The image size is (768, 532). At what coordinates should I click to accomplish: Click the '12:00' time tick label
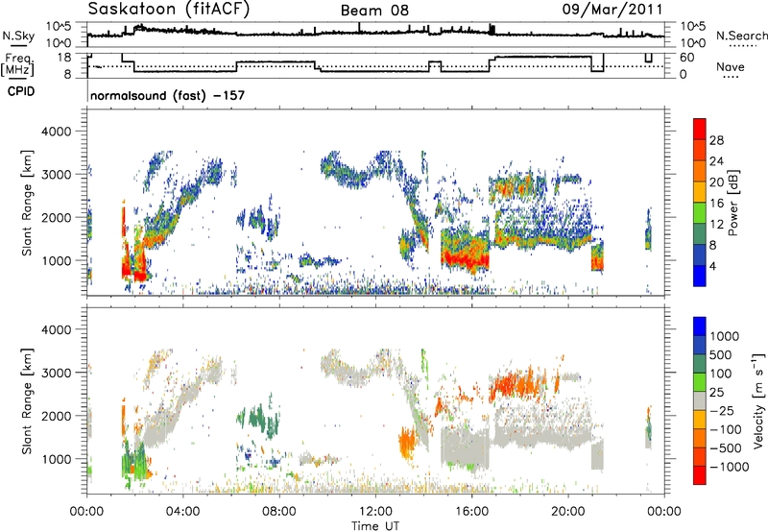click(375, 512)
